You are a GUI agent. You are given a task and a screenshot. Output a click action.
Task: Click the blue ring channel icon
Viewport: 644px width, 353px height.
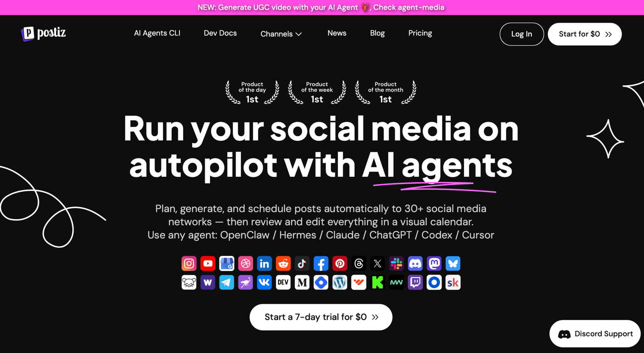point(434,282)
